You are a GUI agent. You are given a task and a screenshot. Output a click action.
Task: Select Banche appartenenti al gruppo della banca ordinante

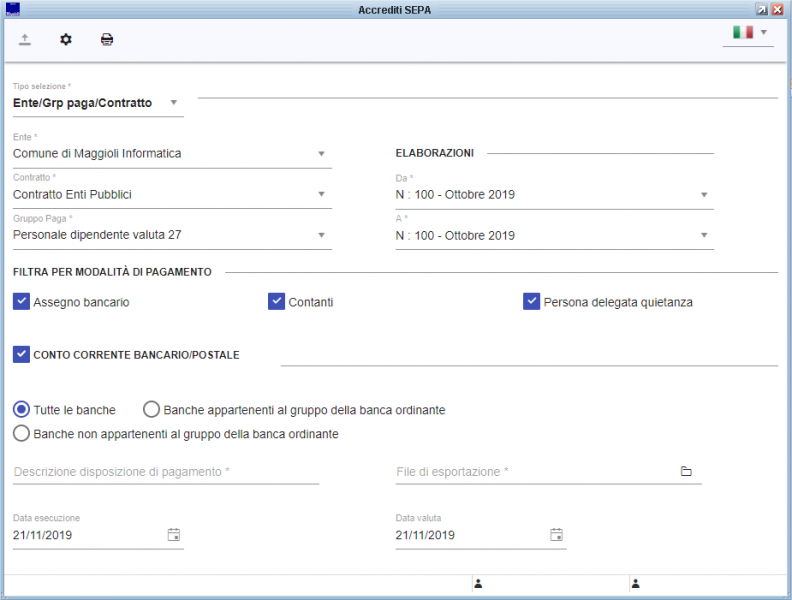152,409
